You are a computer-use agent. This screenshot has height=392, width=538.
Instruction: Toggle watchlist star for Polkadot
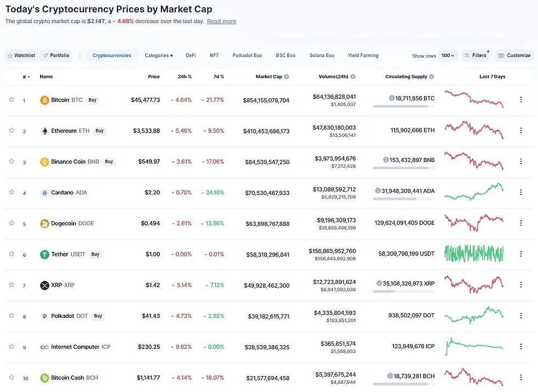(x=12, y=316)
